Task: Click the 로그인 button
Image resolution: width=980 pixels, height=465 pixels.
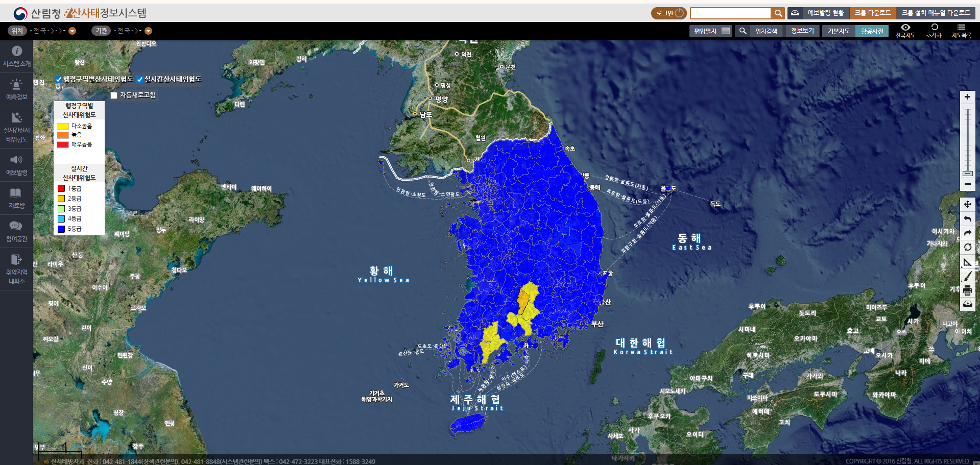Action: 668,13
